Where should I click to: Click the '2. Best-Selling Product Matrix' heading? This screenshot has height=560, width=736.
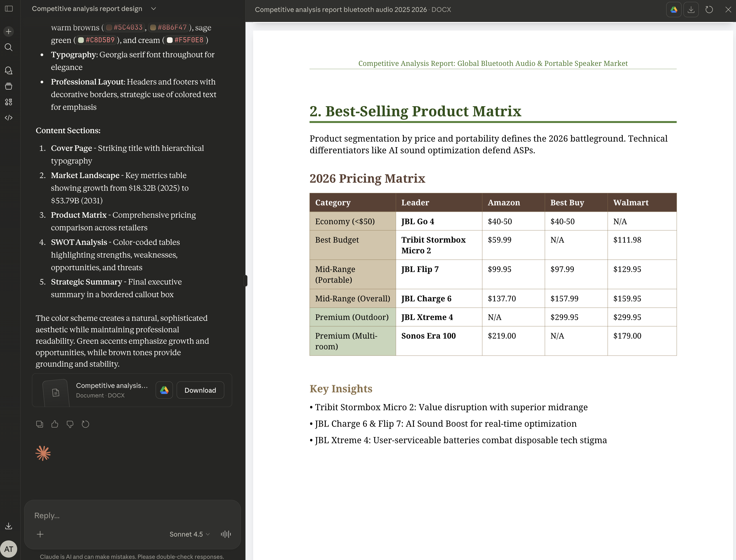pos(415,111)
